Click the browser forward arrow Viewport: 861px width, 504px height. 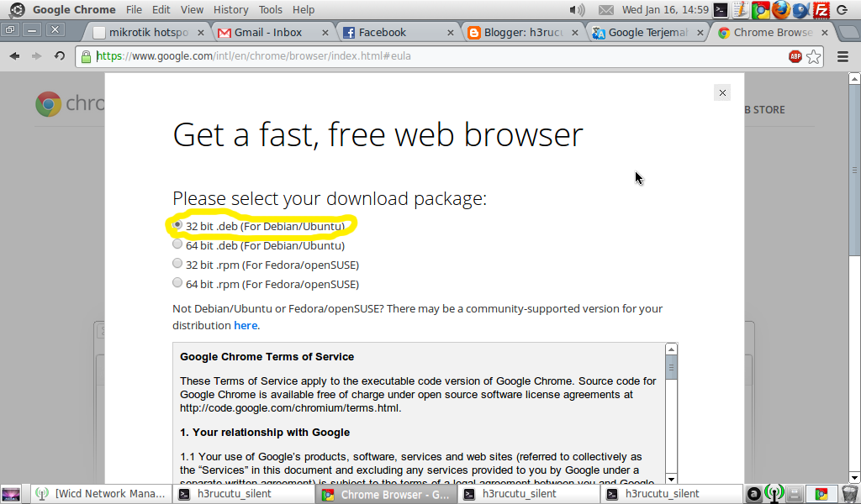pos(37,56)
